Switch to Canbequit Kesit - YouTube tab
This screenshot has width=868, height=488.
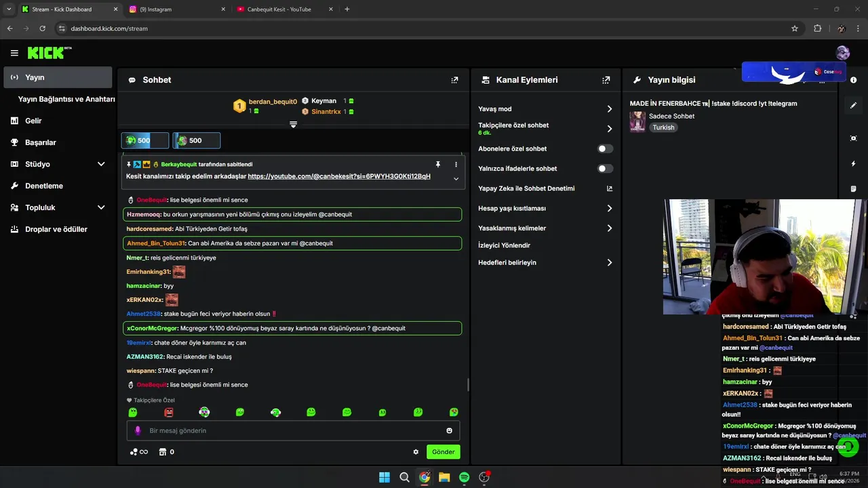click(283, 9)
